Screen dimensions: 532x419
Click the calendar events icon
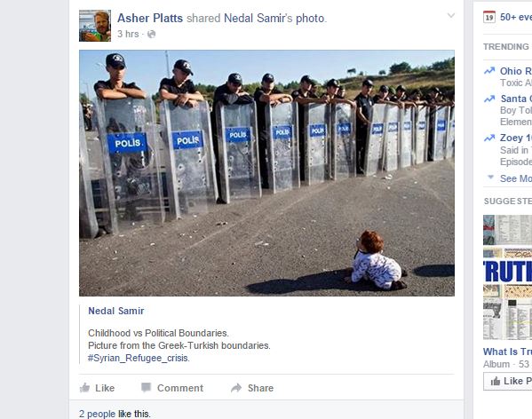point(489,17)
